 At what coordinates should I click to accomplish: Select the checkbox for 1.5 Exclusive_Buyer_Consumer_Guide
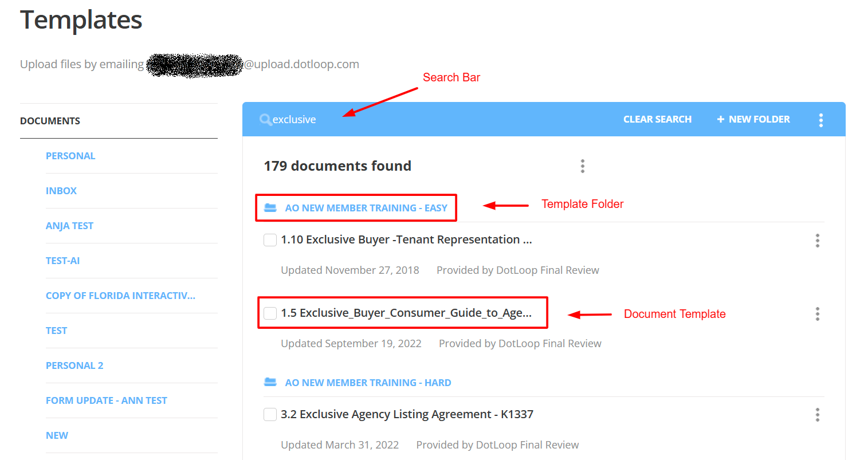coord(270,313)
